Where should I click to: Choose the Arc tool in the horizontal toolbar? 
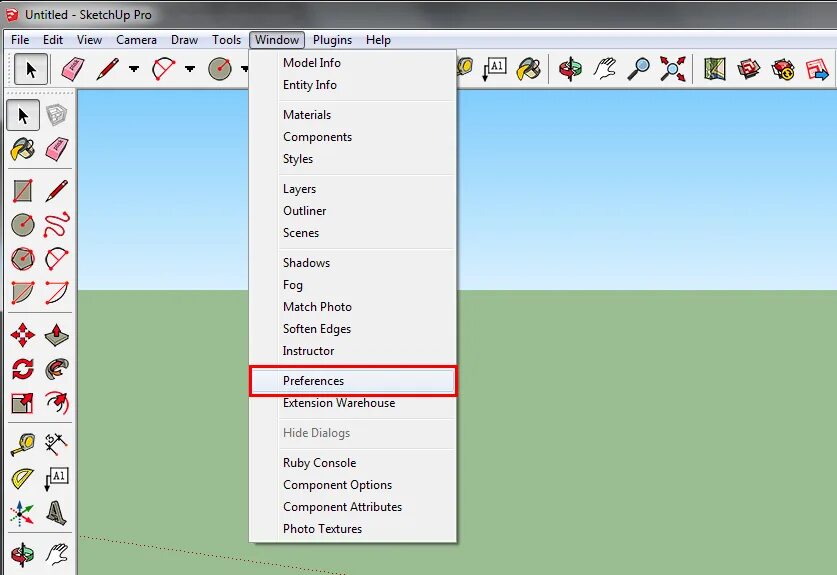coord(164,69)
